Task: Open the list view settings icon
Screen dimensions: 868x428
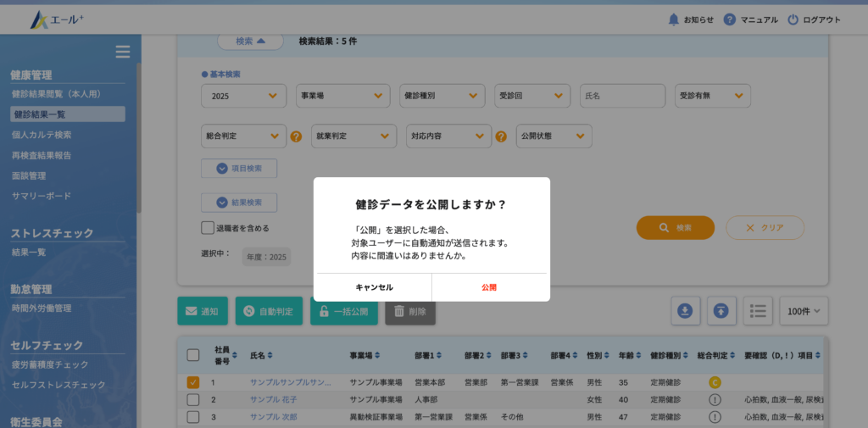Action: point(758,311)
